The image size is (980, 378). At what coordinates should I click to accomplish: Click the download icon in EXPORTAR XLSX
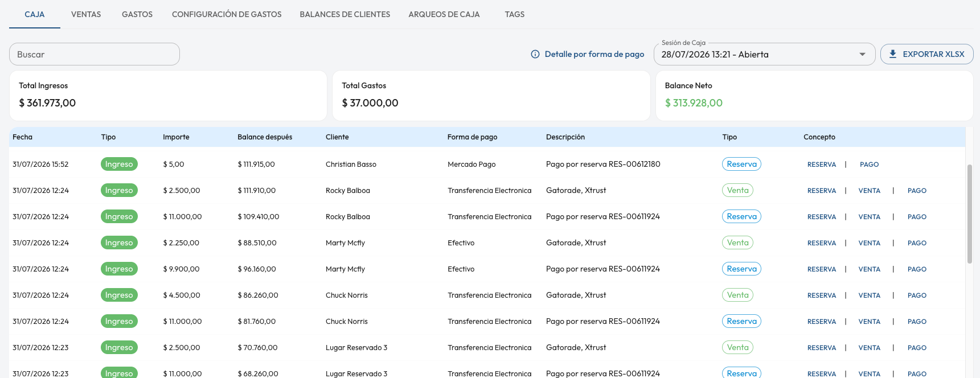click(893, 54)
